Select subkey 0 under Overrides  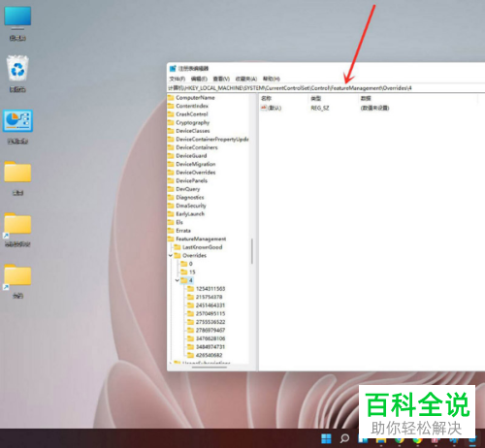click(x=191, y=264)
